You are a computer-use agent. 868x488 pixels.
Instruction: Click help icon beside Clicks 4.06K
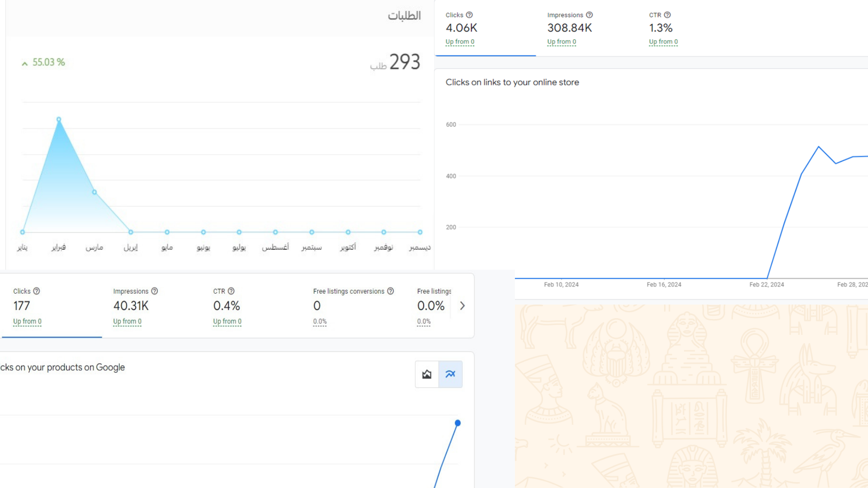469,15
